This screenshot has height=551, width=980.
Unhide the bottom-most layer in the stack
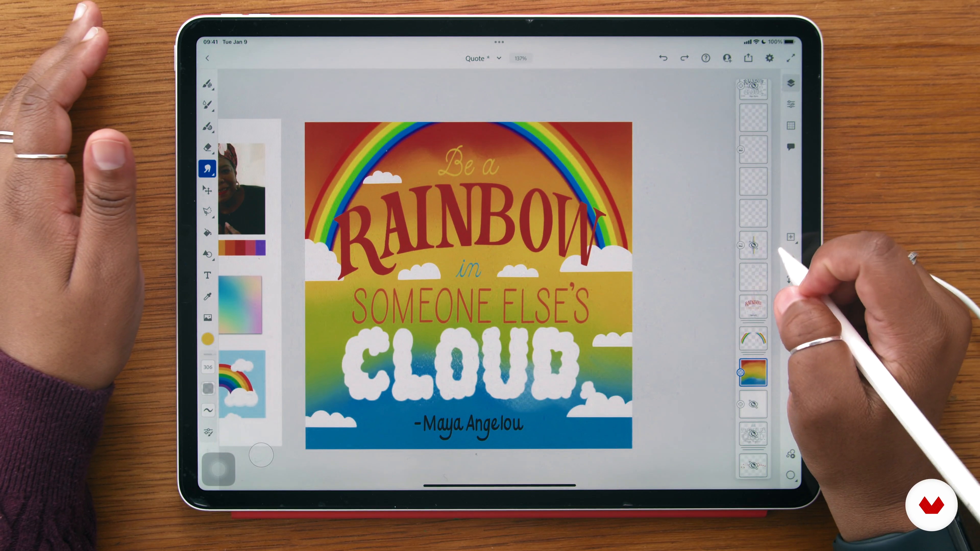[x=753, y=465]
